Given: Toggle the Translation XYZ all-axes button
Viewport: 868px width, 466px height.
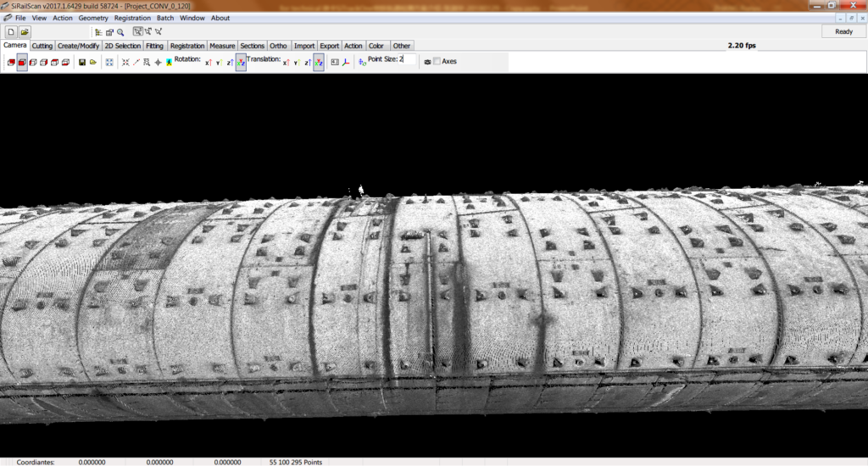Looking at the screenshot, I should (318, 62).
